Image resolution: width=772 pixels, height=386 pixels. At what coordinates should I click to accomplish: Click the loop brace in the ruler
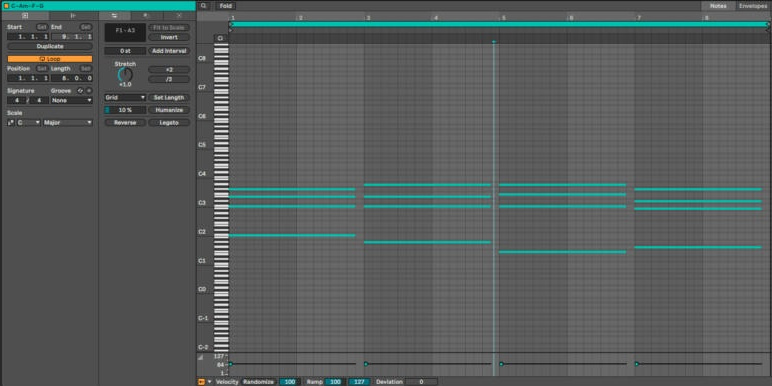(499, 24)
